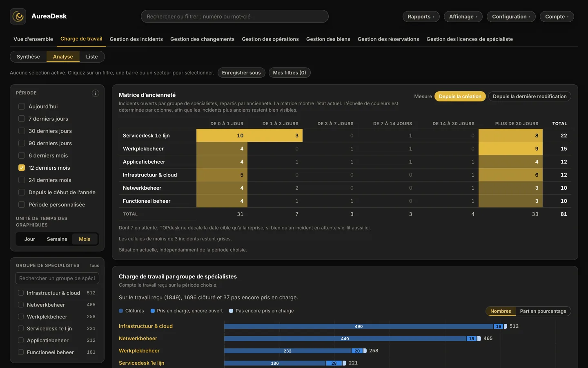Open the Période info icon
Viewport: 588px width, 368px height.
click(x=96, y=93)
